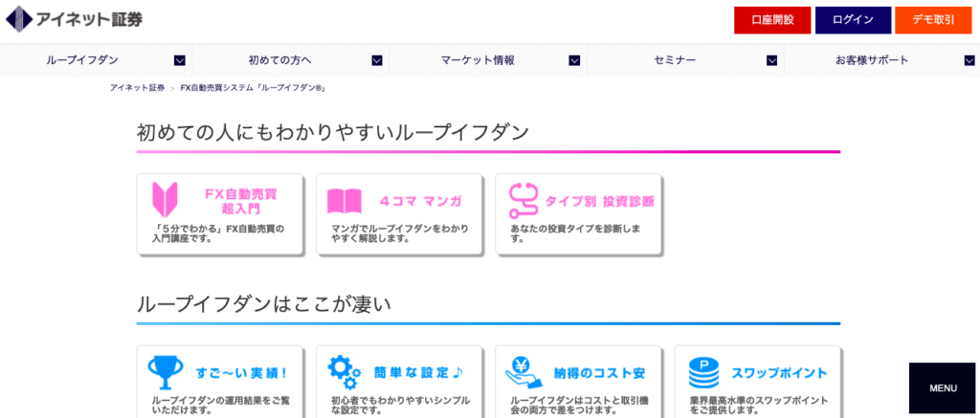This screenshot has width=980, height=418.
Task: Select the coin stack スワップポイント icon
Action: tap(703, 373)
